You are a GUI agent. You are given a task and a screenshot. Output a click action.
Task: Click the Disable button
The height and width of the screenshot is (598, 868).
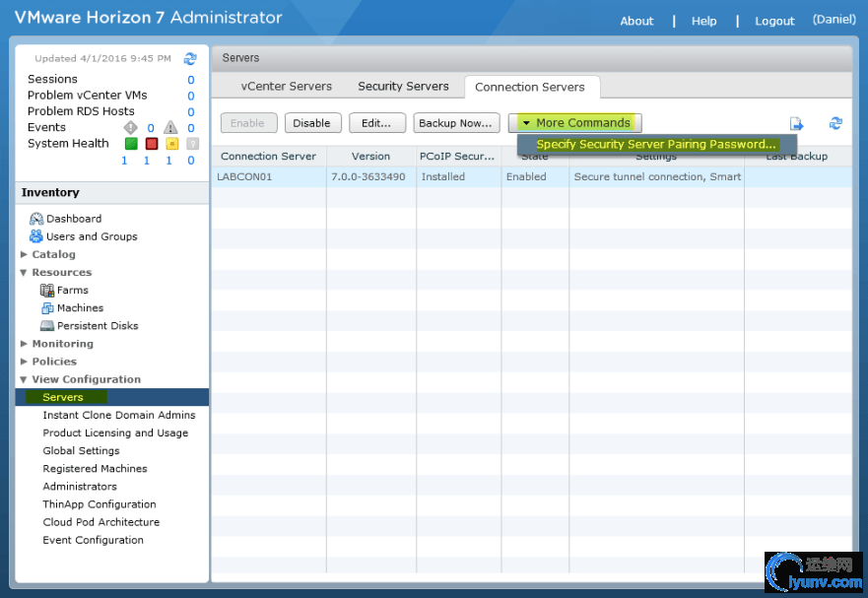311,123
